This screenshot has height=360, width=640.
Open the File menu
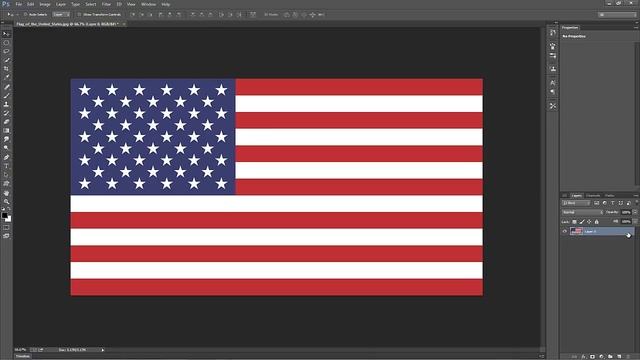click(19, 4)
